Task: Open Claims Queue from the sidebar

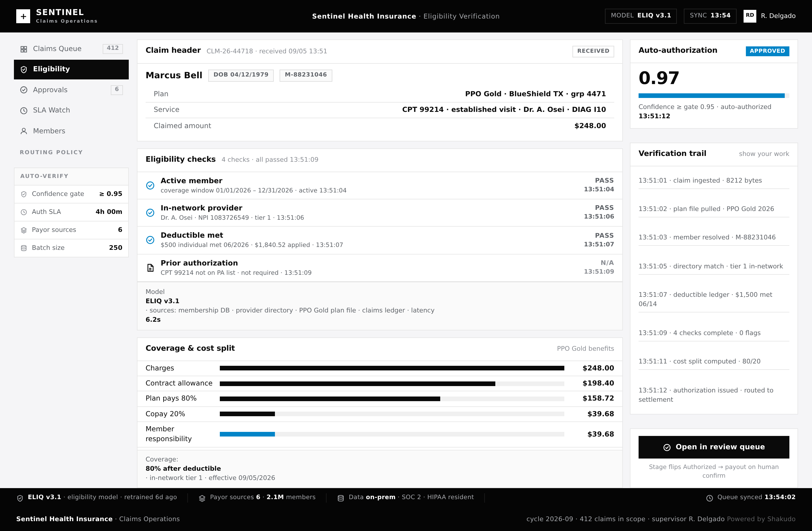Action: [71, 49]
